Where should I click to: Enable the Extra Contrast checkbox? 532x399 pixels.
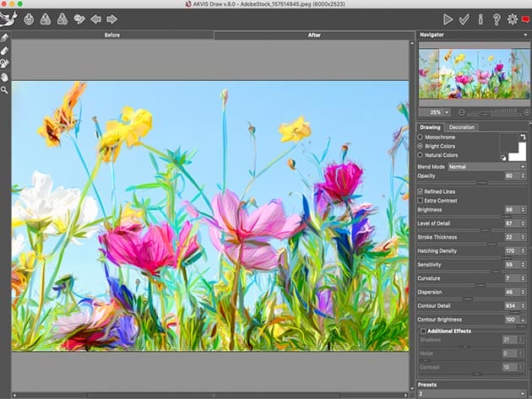(421, 200)
